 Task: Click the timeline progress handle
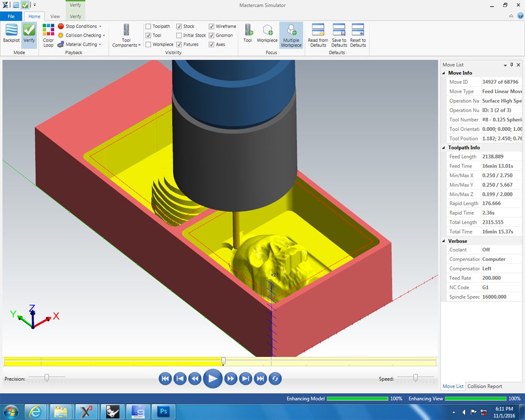click(x=223, y=361)
